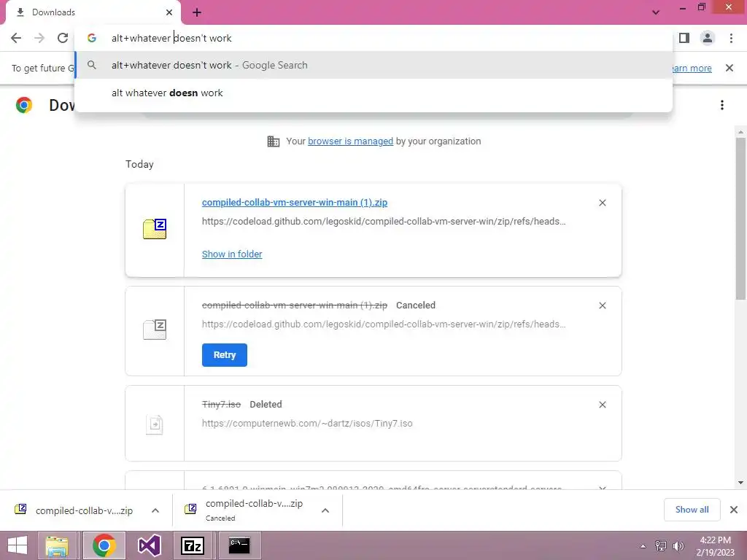Click the zip file icon of the completed download
Viewport: 747px width, 560px height.
click(x=155, y=229)
